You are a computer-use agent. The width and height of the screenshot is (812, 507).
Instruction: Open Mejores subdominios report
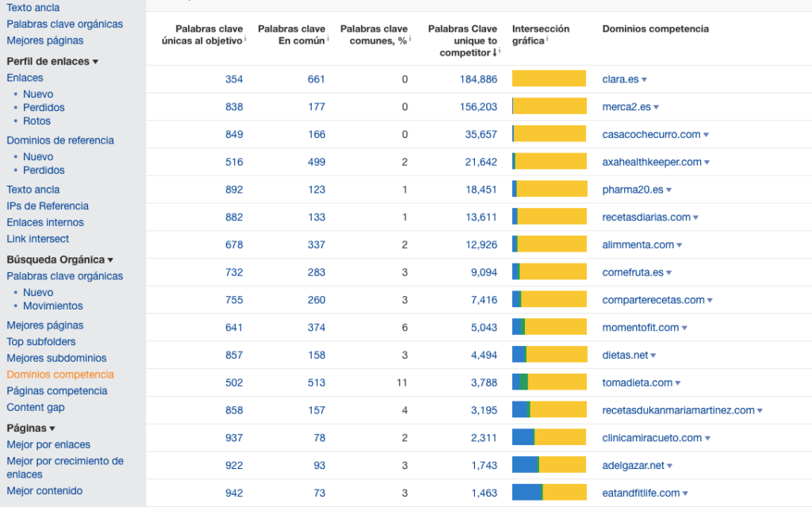(x=56, y=358)
